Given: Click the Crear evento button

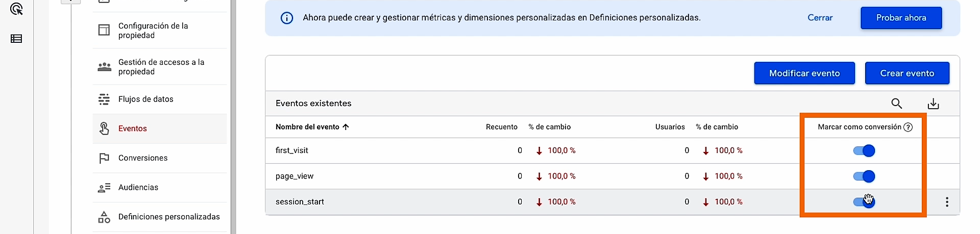Looking at the screenshot, I should [907, 73].
